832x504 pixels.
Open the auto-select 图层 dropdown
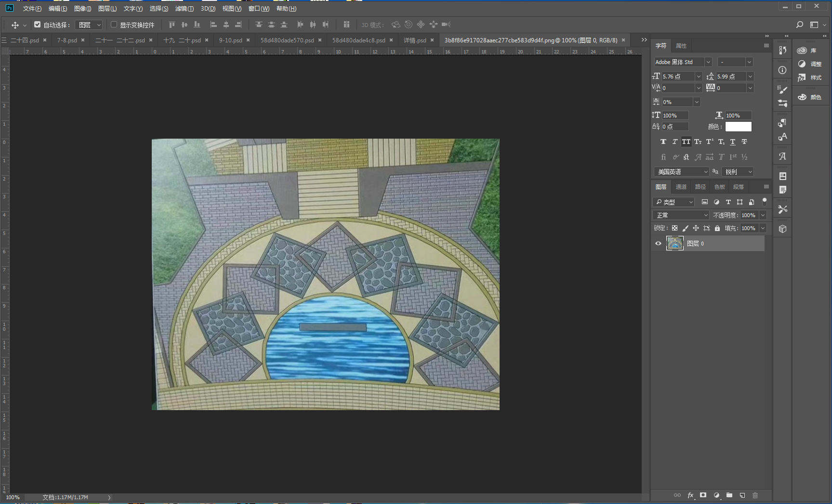[90, 25]
